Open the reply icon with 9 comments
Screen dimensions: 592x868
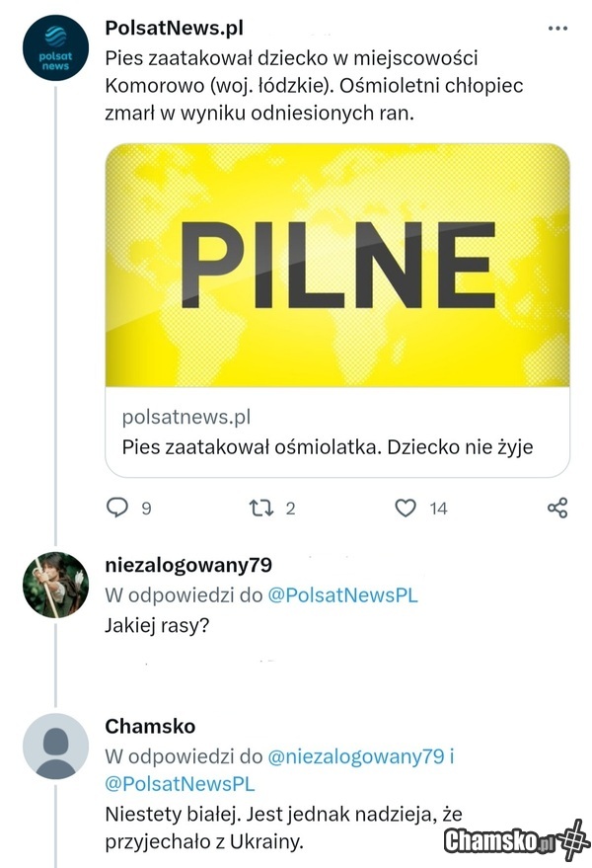click(x=118, y=508)
